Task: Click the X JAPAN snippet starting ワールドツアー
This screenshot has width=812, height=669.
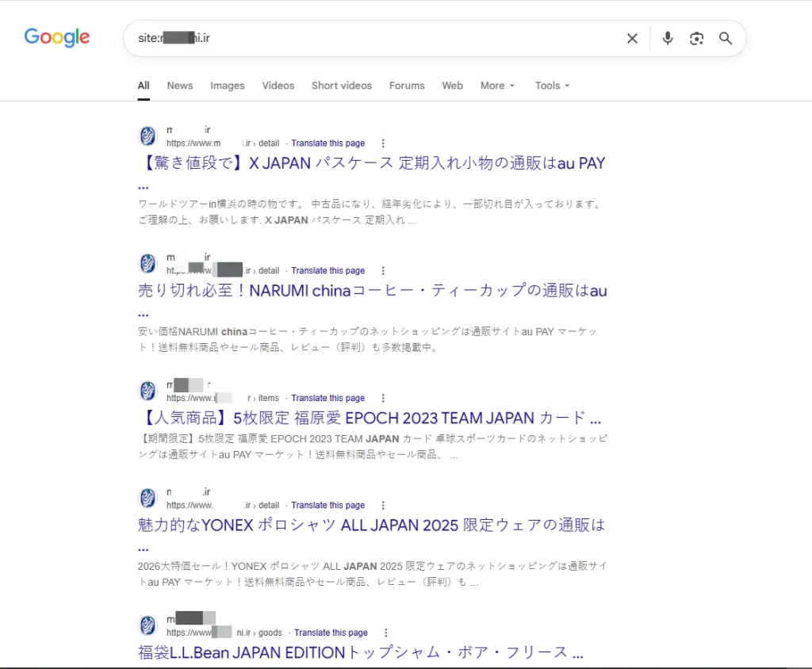Action: point(371,212)
